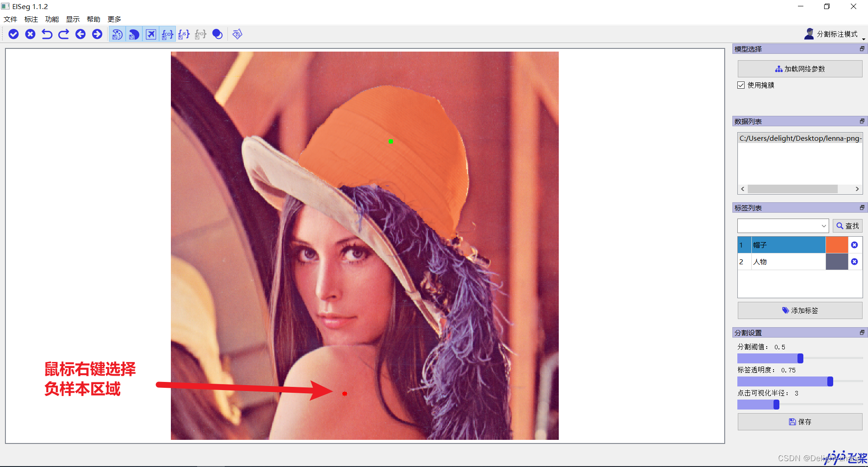
Task: Open the 更多 menu
Action: pyautogui.click(x=114, y=19)
